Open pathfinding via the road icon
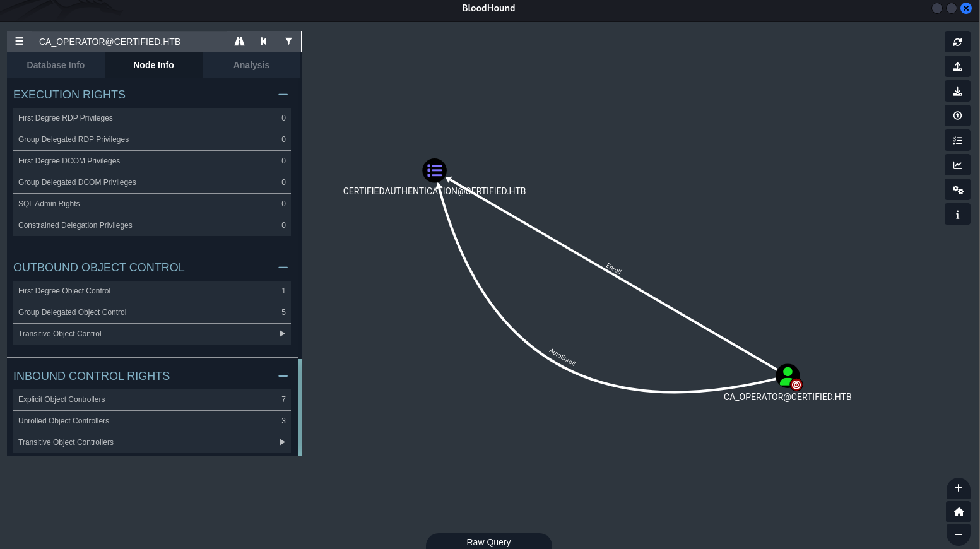The width and height of the screenshot is (980, 549). click(239, 42)
